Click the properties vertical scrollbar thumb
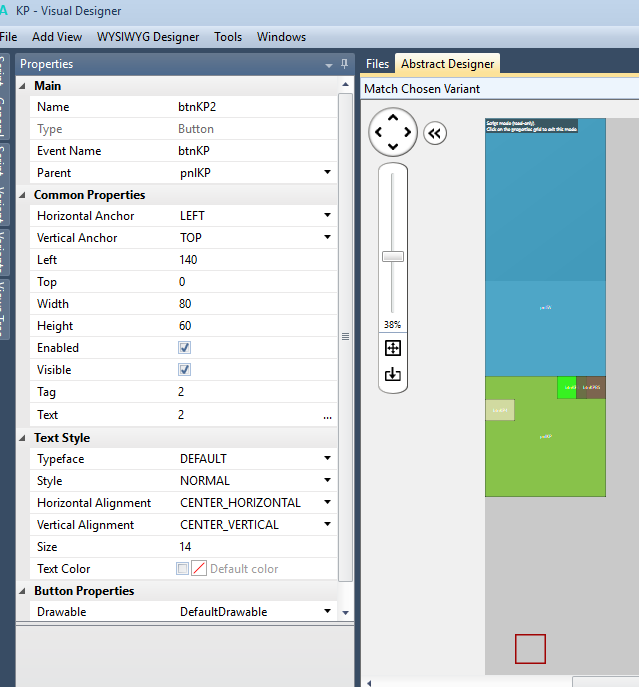 (x=345, y=336)
